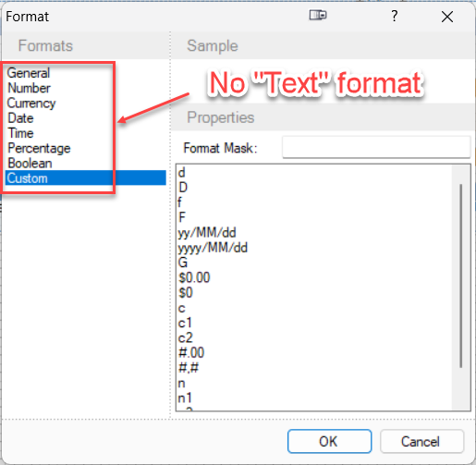The width and height of the screenshot is (476, 465).
Task: Choose the Percentage format
Action: click(39, 149)
